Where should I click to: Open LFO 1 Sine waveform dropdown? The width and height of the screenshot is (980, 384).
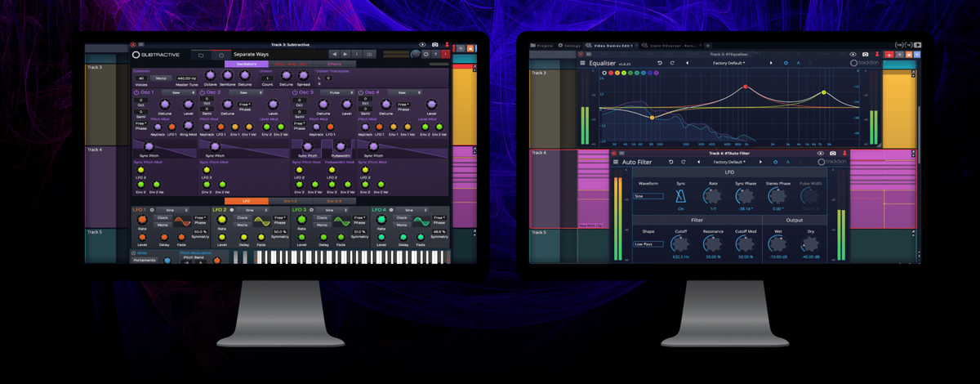click(173, 210)
